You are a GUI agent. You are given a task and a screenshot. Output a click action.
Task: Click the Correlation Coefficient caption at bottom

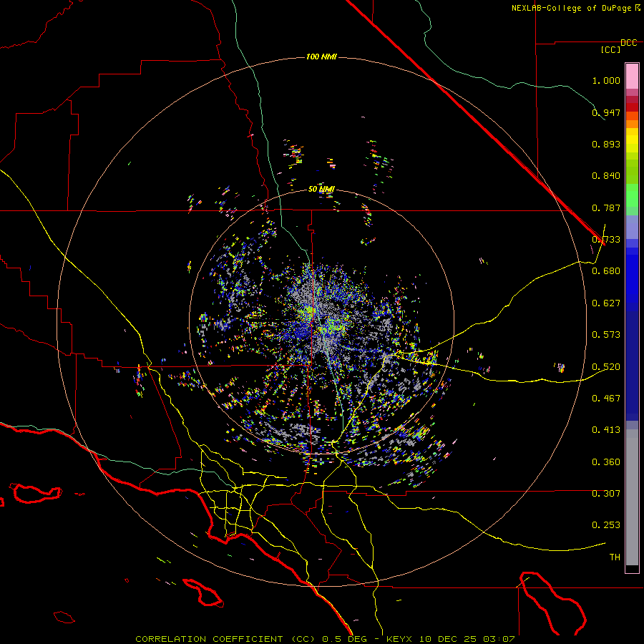tap(325, 639)
